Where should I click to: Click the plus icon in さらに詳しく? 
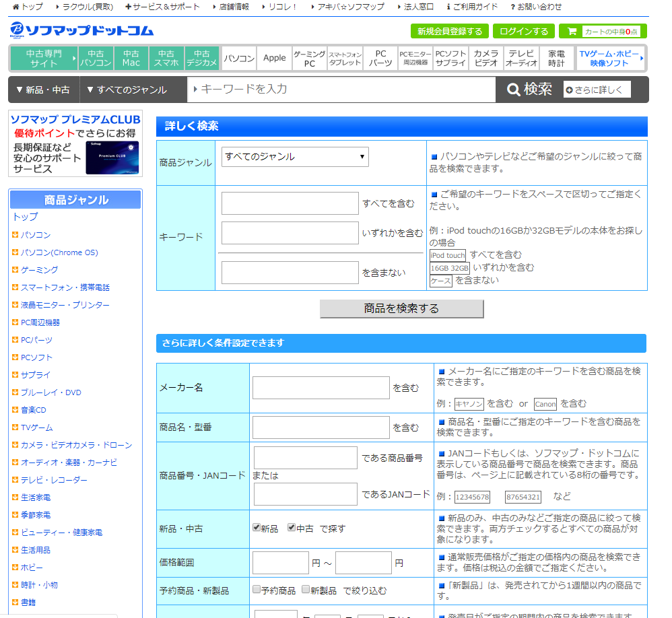click(570, 90)
